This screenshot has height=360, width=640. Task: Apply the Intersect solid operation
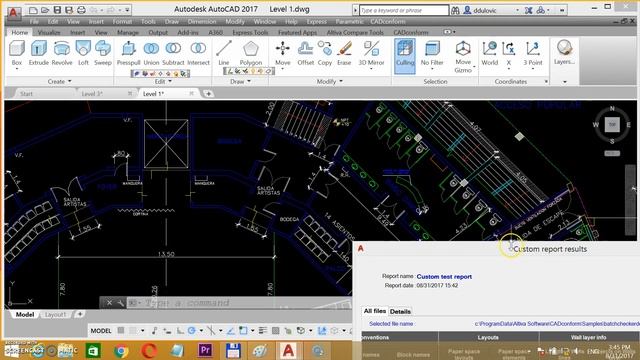(x=198, y=53)
